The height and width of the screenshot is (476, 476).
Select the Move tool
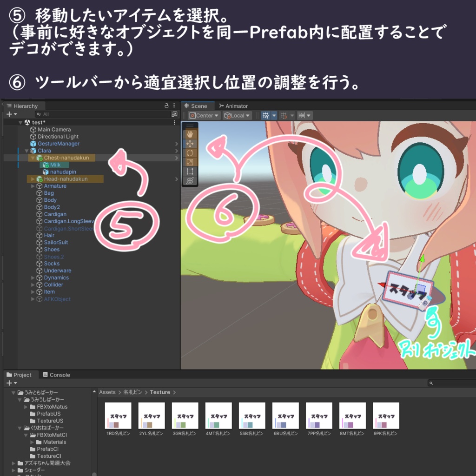(189, 143)
